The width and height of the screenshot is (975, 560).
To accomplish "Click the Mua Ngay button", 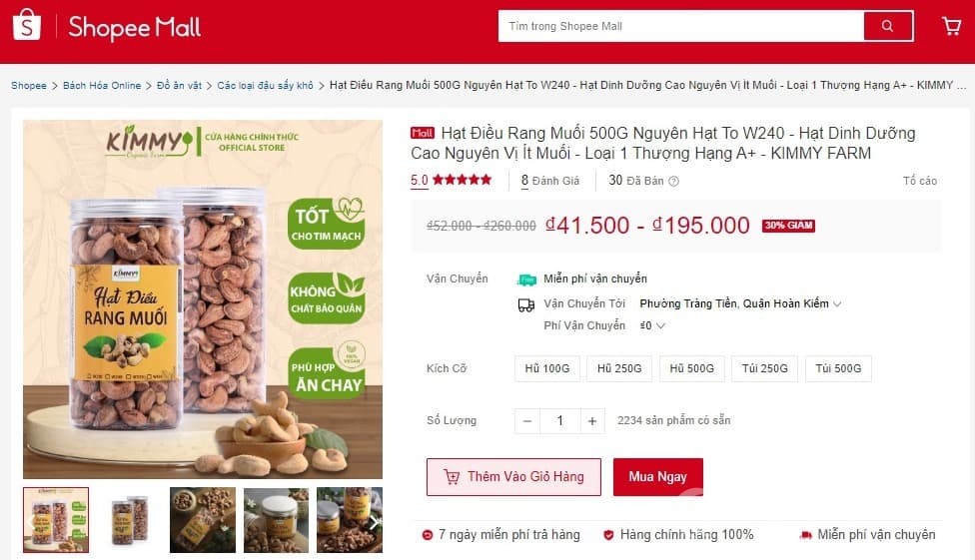I will [658, 477].
